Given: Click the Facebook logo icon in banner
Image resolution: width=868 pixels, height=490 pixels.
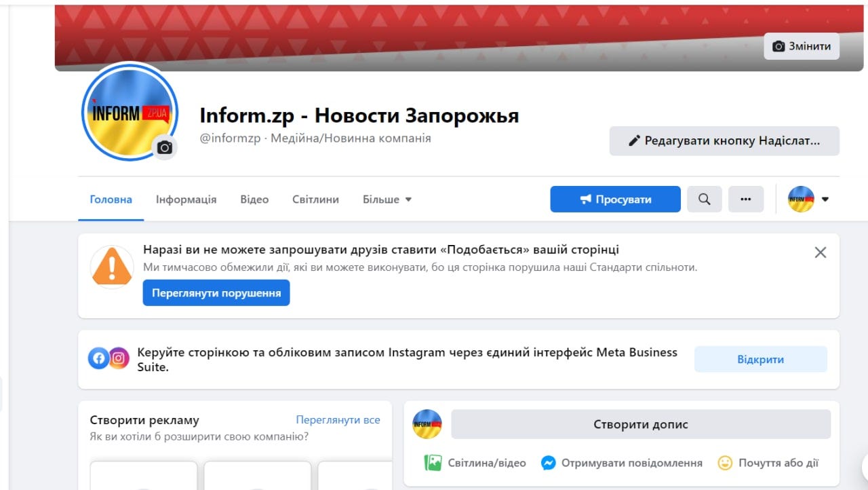Looking at the screenshot, I should [x=99, y=358].
